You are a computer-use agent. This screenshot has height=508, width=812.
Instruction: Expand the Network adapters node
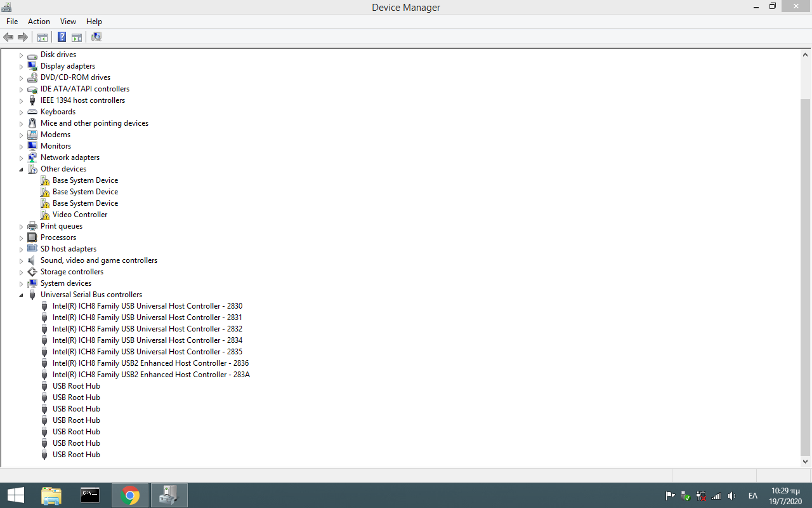[x=21, y=158]
